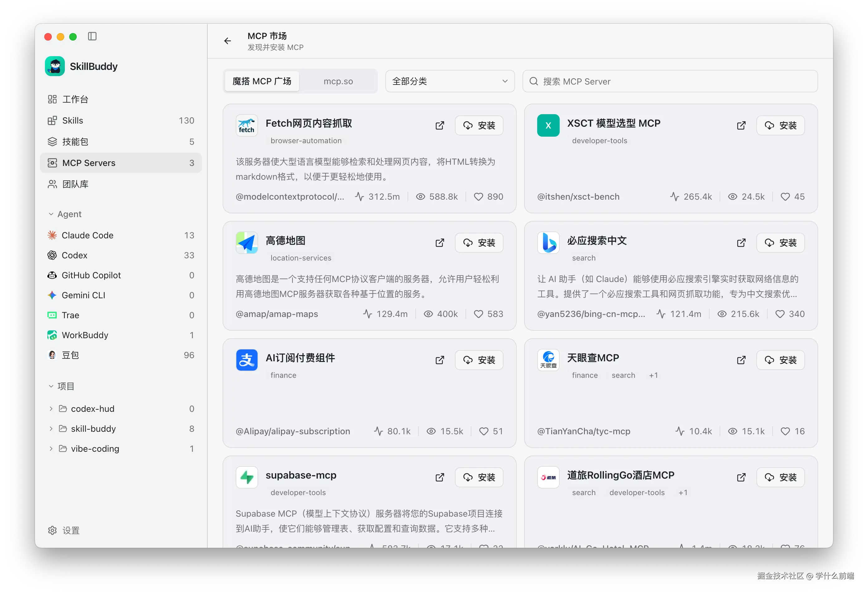Screen dimensions: 868x594
Task: Open external link for 天眼查MCP
Action: coord(741,360)
